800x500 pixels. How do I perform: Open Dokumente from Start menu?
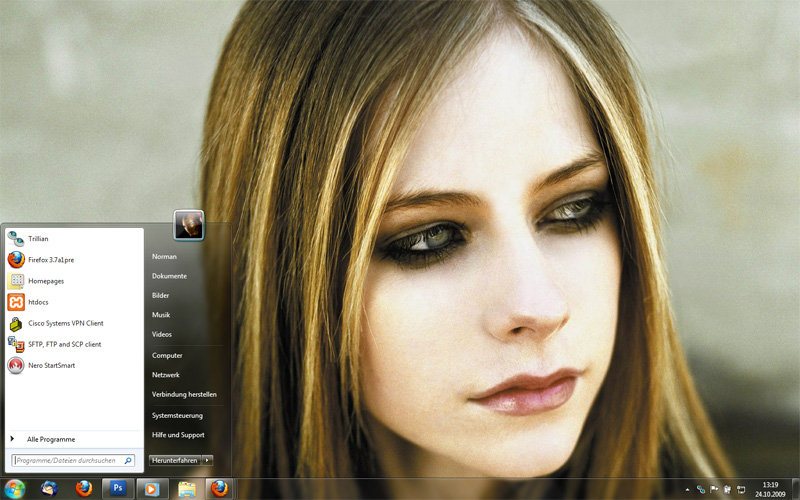(169, 276)
